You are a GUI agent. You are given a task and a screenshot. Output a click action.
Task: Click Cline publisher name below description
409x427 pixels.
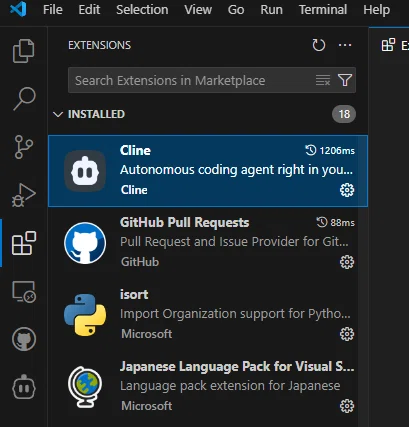[x=134, y=190]
